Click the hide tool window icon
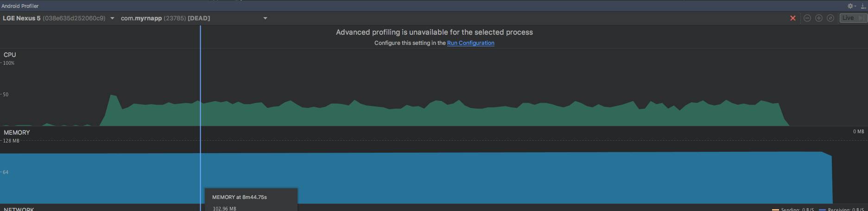Screen dimensions: 868x211 click(x=863, y=6)
